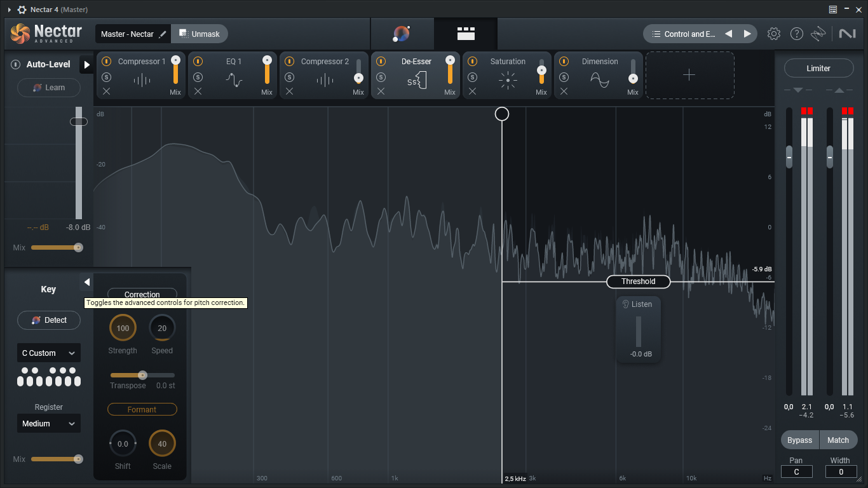Select the EQ 1 module tab

pos(233,76)
